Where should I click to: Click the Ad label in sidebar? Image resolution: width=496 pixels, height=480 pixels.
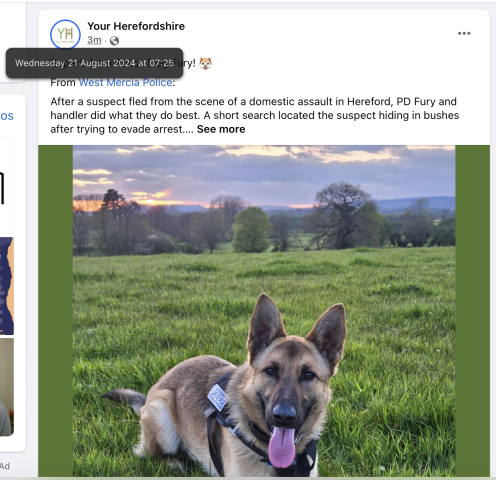point(5,466)
